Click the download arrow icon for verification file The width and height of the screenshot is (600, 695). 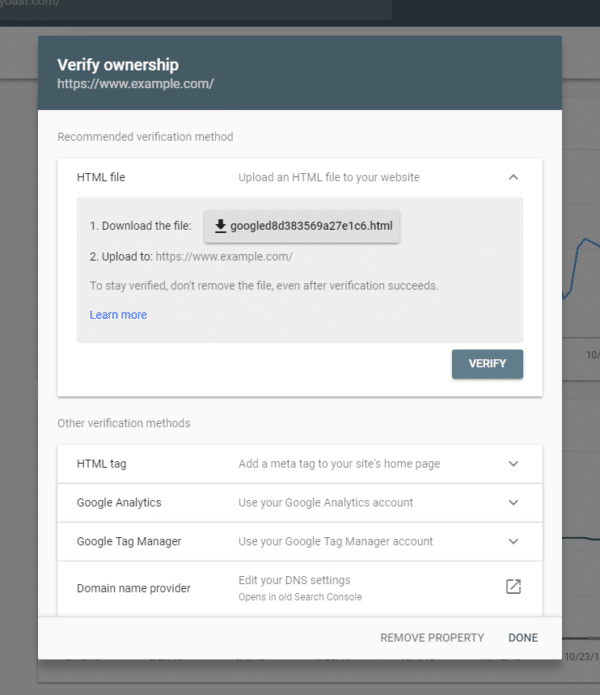click(x=220, y=226)
